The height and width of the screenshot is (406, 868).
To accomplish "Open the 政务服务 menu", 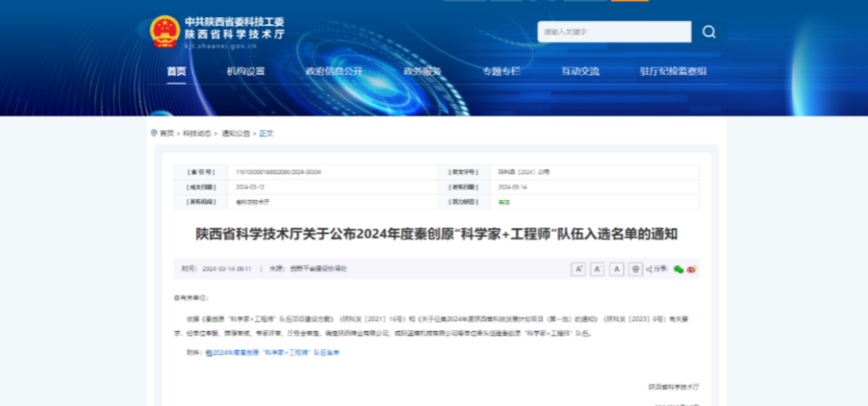I will 421,71.
